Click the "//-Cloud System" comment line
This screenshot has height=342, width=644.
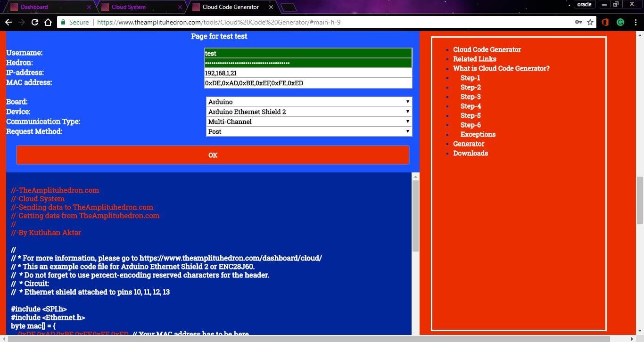[x=38, y=199]
